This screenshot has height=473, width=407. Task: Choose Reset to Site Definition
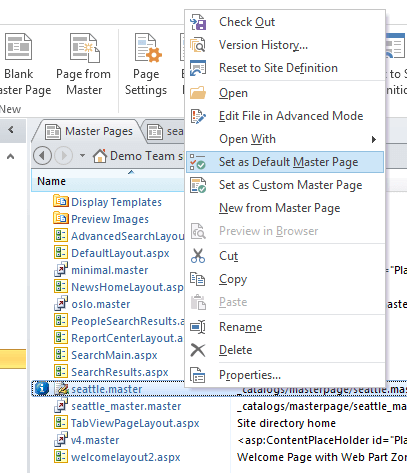tap(278, 68)
